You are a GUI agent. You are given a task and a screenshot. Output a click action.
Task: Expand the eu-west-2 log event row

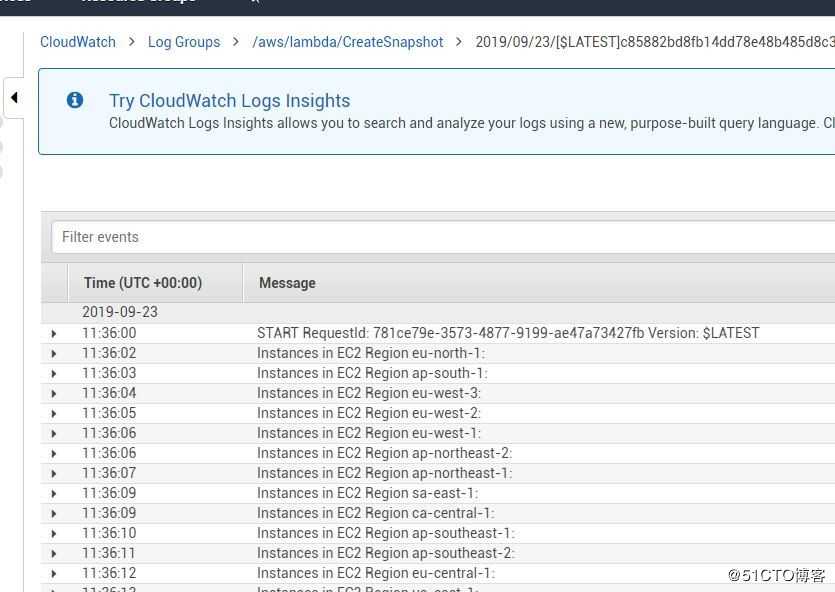coord(54,414)
